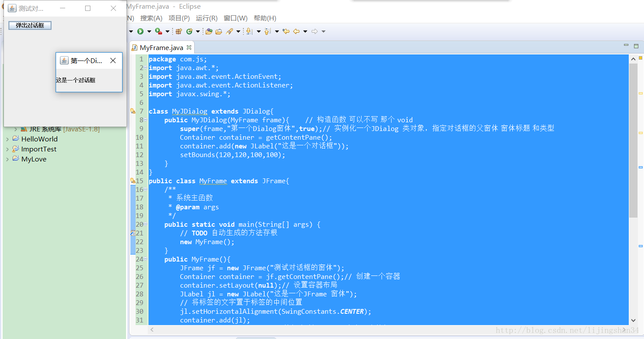The width and height of the screenshot is (644, 339).
Task: Maximize the 测试对... window
Action: (x=88, y=8)
